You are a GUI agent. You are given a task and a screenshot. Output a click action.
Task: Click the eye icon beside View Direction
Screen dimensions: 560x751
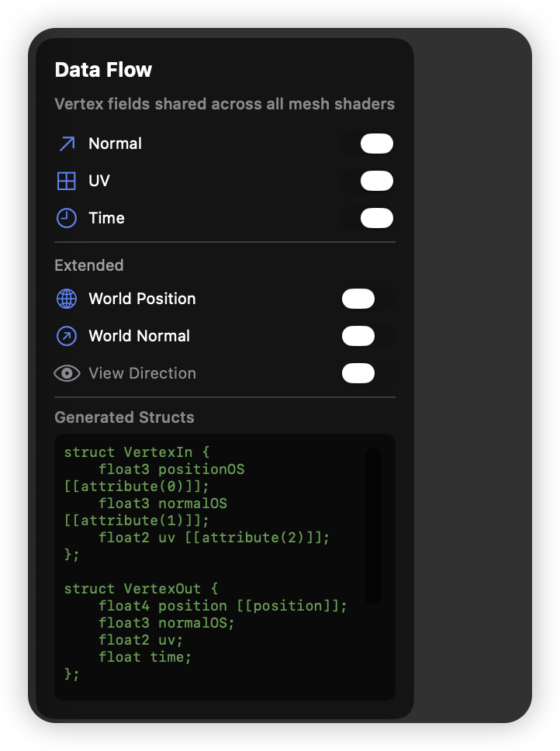point(67,373)
